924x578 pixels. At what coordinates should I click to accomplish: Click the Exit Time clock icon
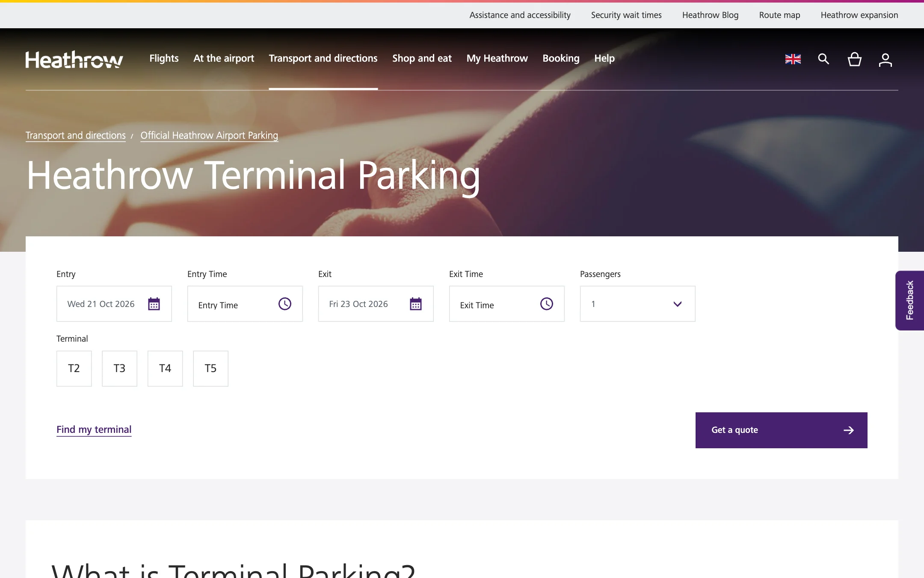(547, 304)
